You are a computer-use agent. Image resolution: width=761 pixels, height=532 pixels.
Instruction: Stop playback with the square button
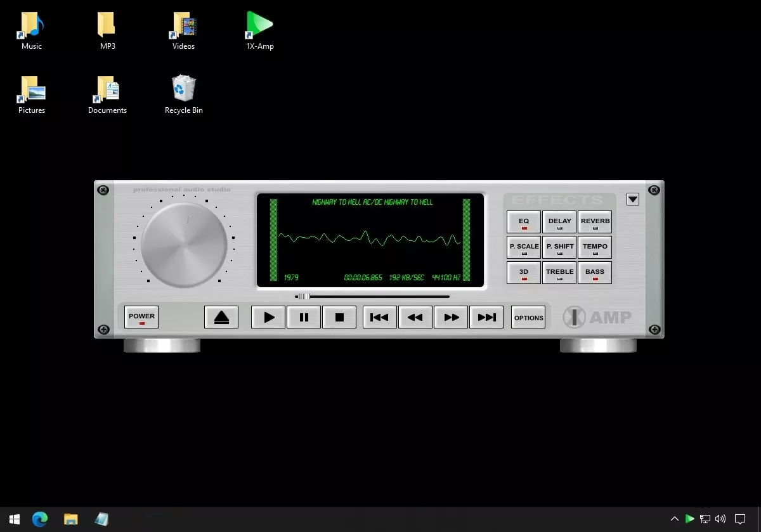point(339,317)
